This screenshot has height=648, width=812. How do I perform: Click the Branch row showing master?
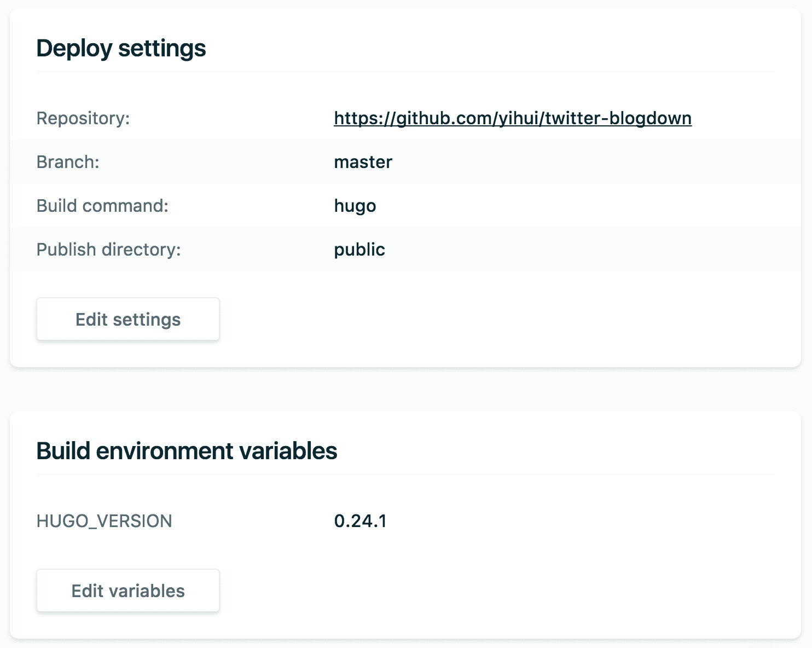(x=219, y=162)
